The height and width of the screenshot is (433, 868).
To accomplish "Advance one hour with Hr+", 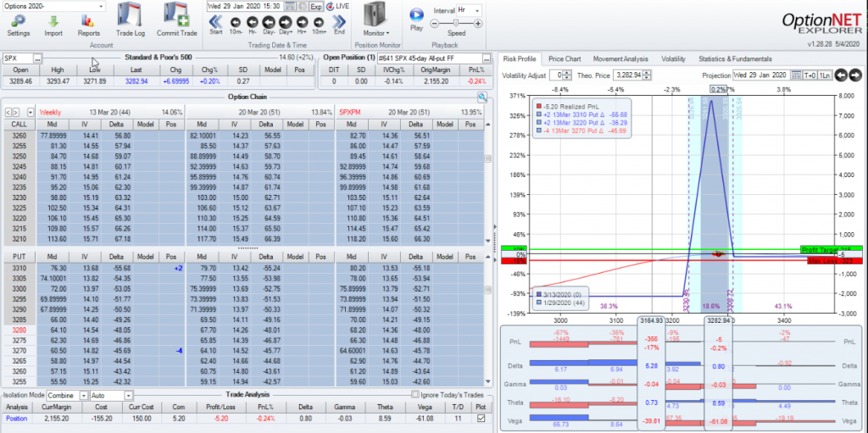I will (x=303, y=25).
